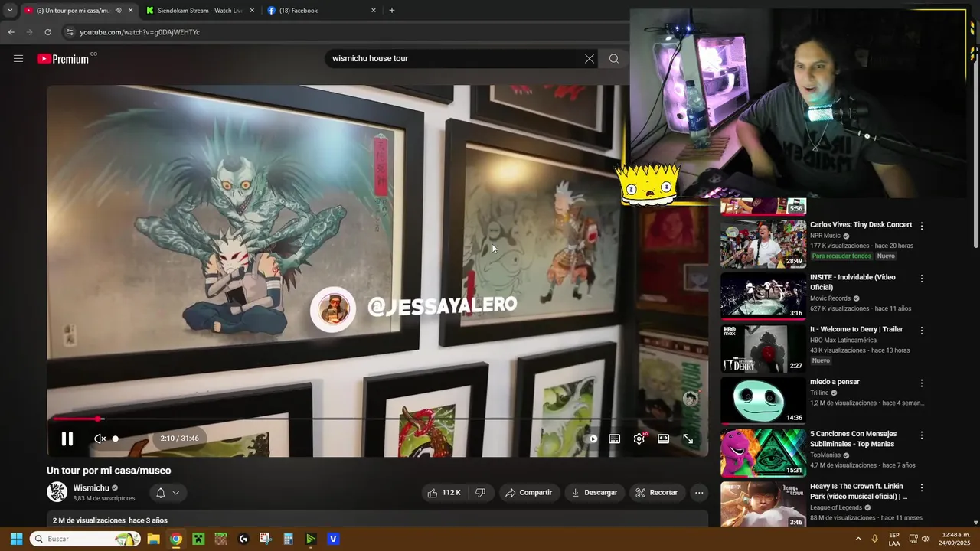
Task: Open a new browser tab
Action: point(392,11)
